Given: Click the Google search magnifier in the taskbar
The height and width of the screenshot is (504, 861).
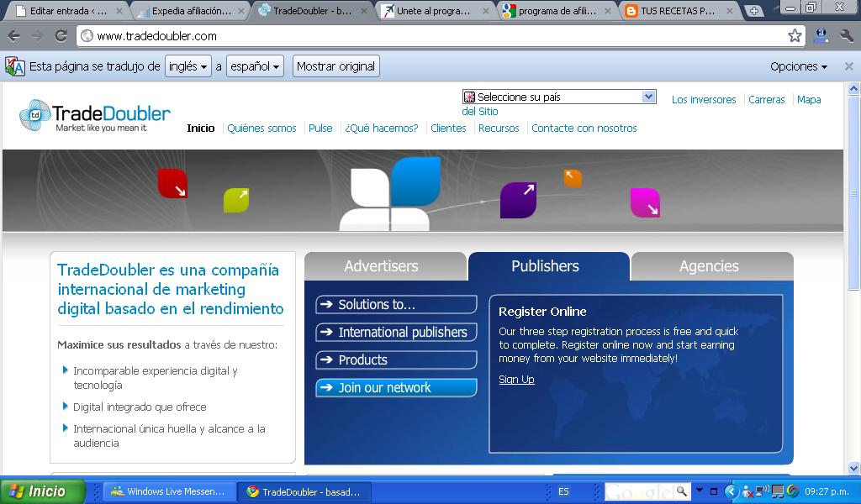Looking at the screenshot, I should point(681,491).
